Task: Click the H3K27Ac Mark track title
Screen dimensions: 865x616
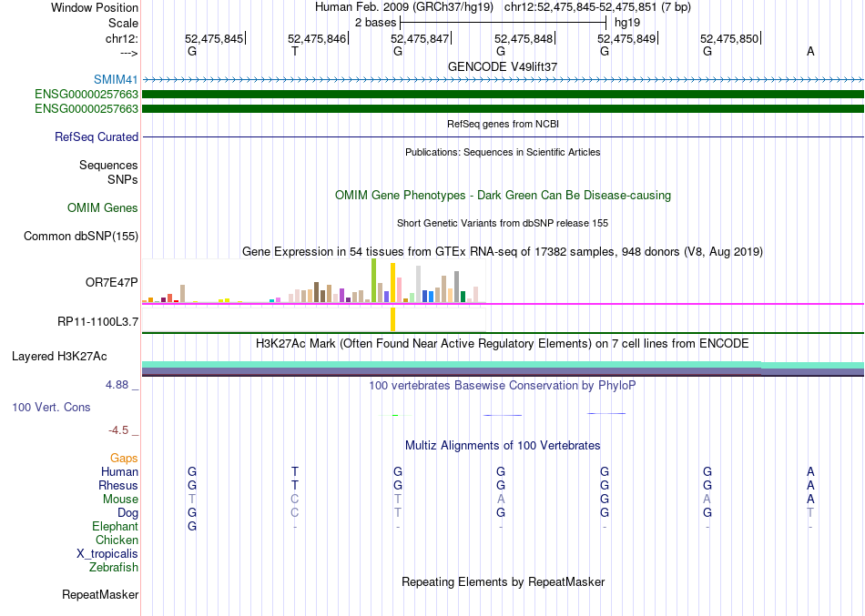Action: point(503,344)
